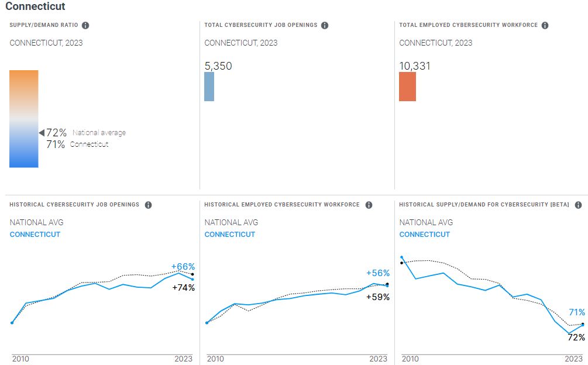Click the blue 71% label on the historical supply/demand chart

coord(577,312)
